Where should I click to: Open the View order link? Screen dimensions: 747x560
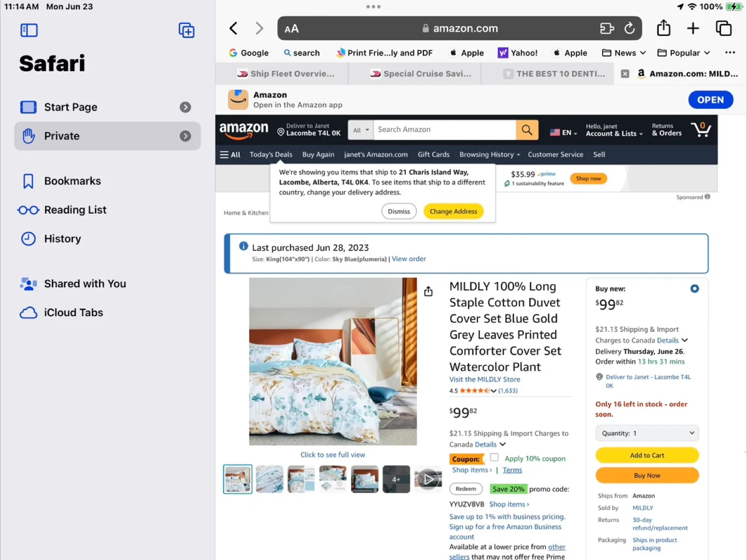409,259
